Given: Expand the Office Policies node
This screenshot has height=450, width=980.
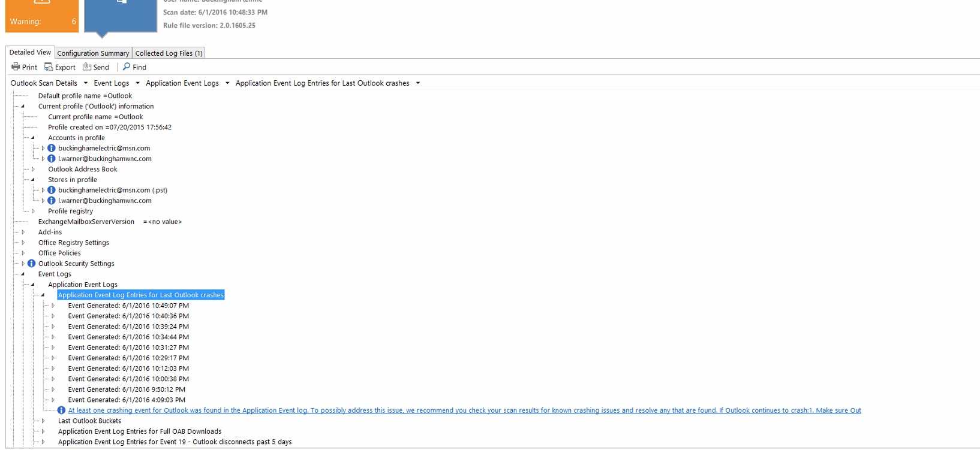Looking at the screenshot, I should click(x=23, y=253).
